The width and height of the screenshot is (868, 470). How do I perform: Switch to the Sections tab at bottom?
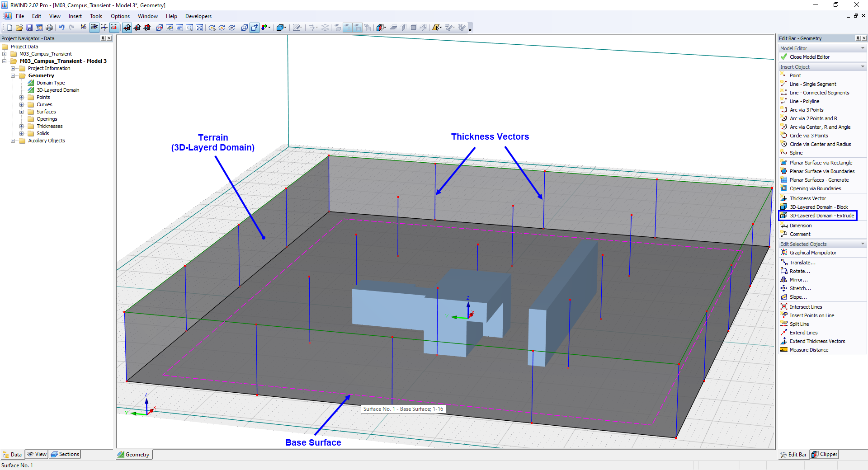[65, 454]
